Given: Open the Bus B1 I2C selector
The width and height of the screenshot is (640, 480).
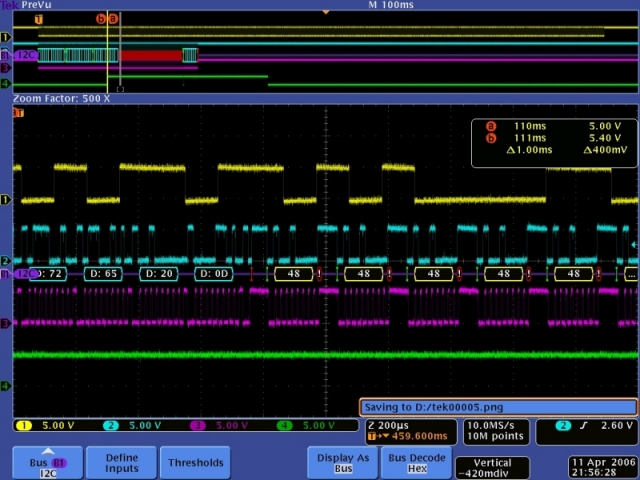Looking at the screenshot, I should [x=48, y=463].
